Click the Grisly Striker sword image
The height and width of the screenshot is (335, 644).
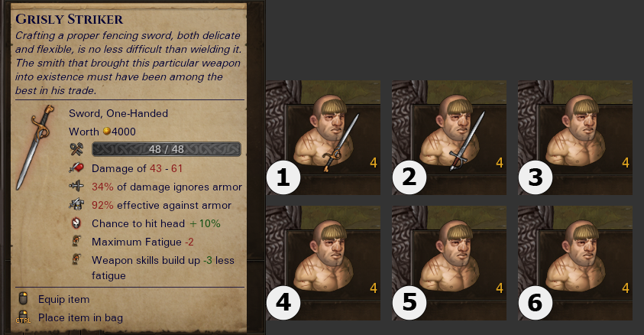click(x=35, y=147)
